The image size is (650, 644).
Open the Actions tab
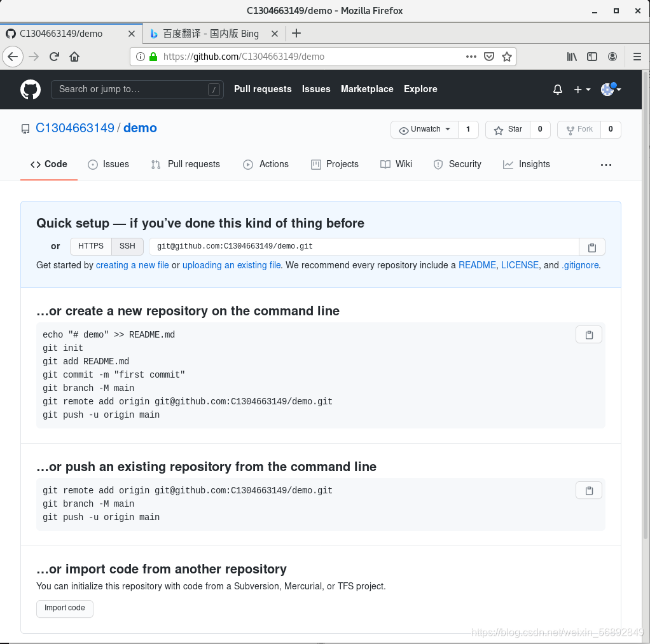click(266, 164)
